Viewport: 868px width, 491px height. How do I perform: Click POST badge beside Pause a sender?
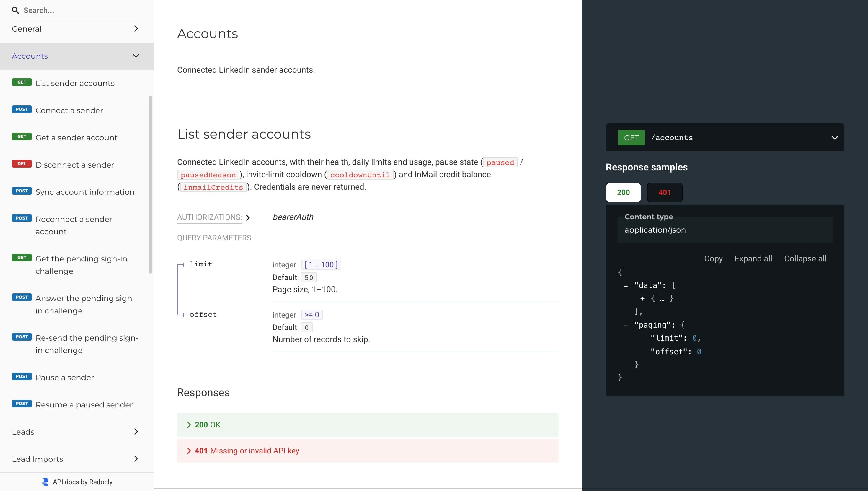click(x=22, y=376)
